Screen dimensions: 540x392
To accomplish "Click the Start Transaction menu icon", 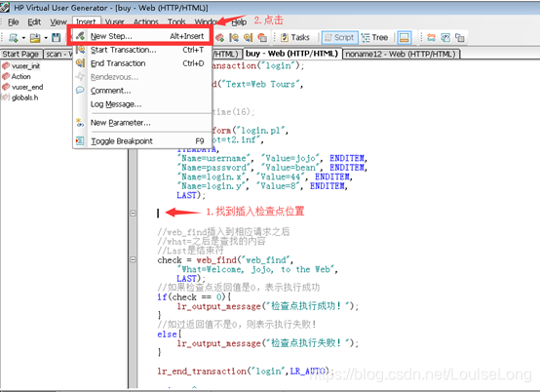I will (x=80, y=50).
